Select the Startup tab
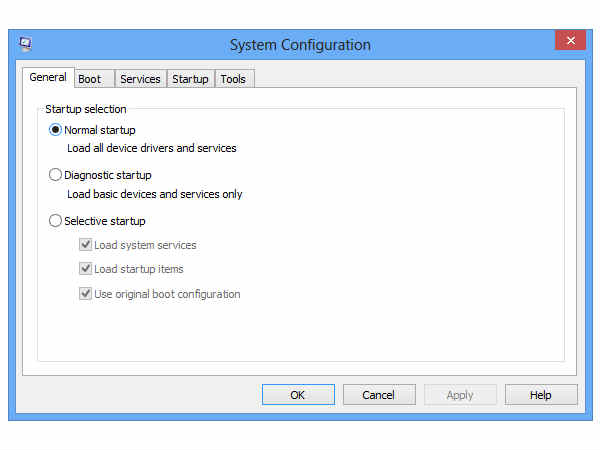 click(x=190, y=79)
